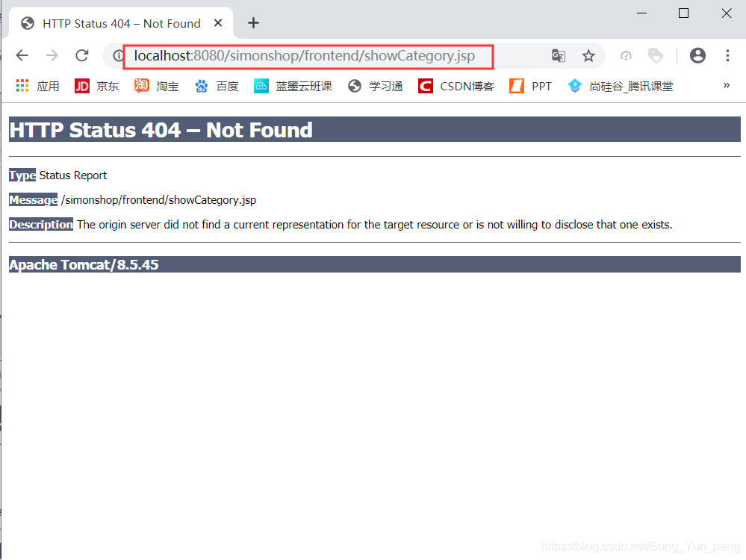The image size is (746, 560).
Task: Open the CSDN博客 bookmark
Action: pos(456,86)
